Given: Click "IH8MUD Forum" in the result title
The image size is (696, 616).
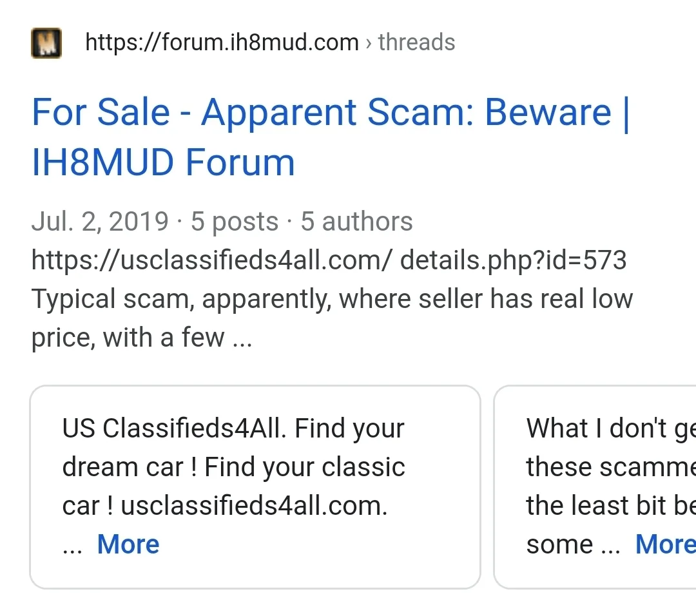Looking at the screenshot, I should tap(163, 162).
